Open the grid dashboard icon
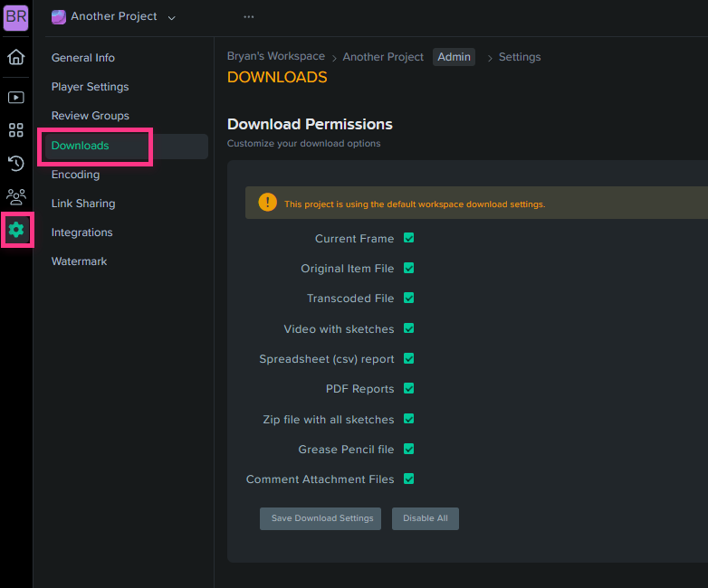This screenshot has width=708, height=588. tap(15, 130)
